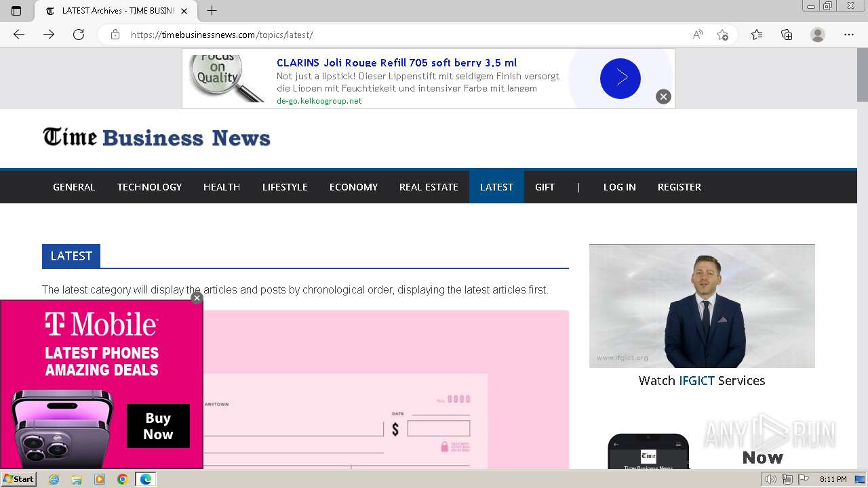Open the pink check article image
Image resolution: width=868 pixels, height=488 pixels.
386,390
